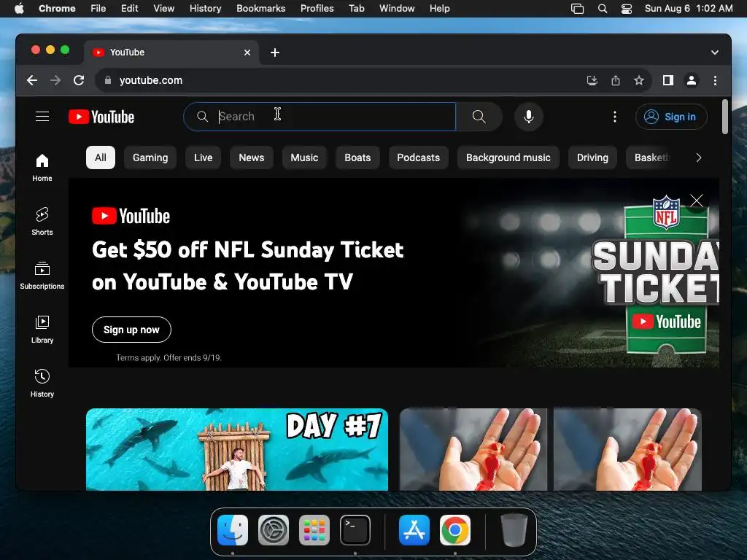Screen dimensions: 747x560
Task: Open the Profiles menu
Action: coord(317,9)
